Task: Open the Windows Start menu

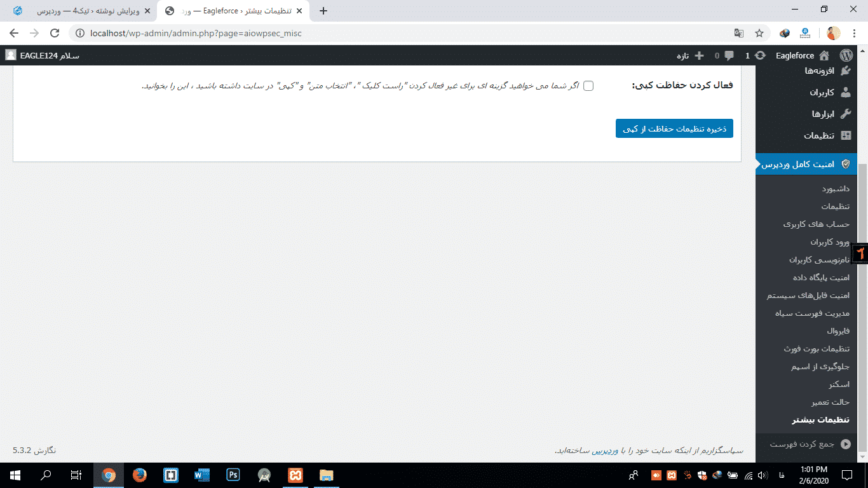Action: click(15, 475)
